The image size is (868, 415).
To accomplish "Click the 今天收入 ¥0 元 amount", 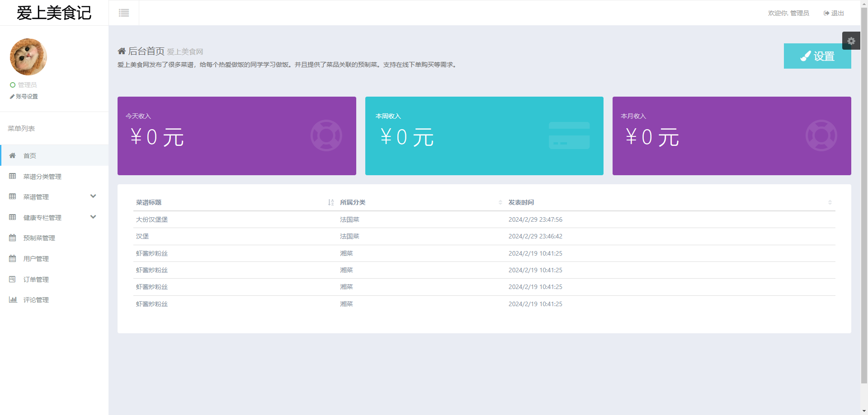I will 157,137.
